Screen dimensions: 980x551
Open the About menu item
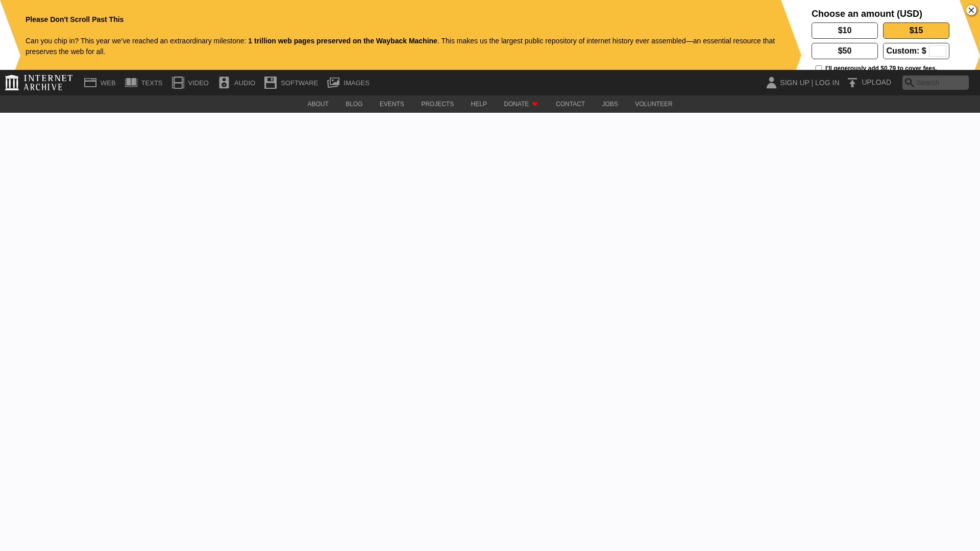point(318,104)
